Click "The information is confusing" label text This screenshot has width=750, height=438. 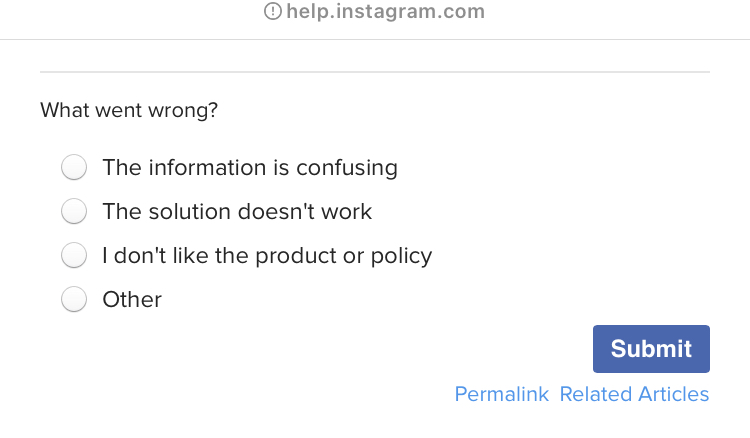pos(249,168)
